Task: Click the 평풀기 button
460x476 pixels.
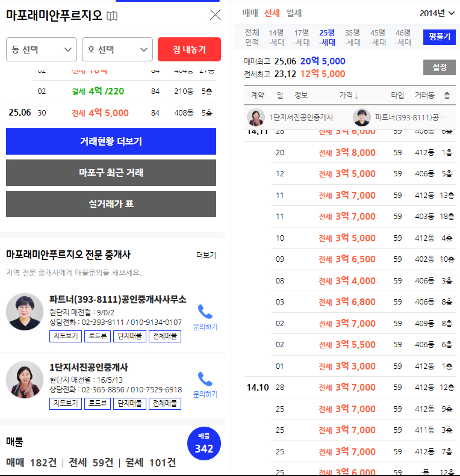Action: point(440,37)
